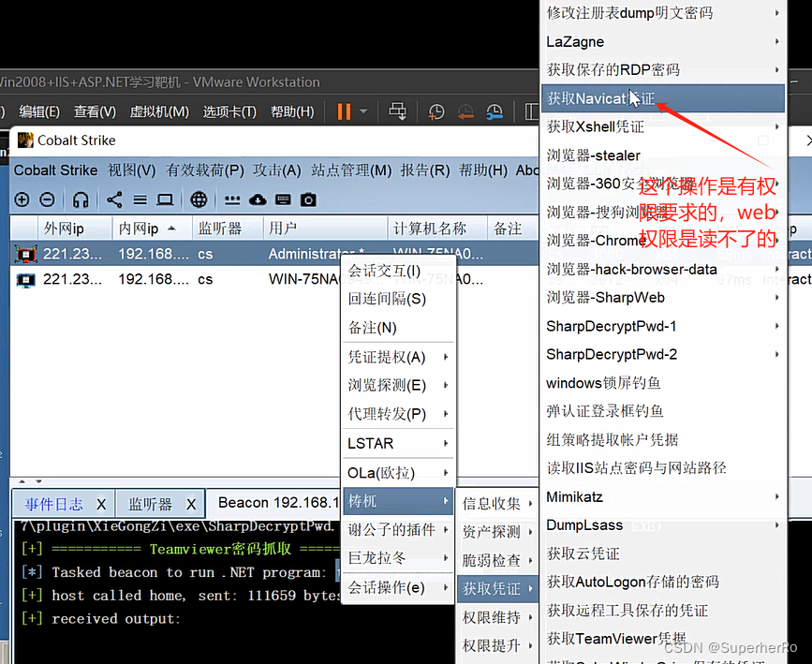Open 有效载荷(P) menu

click(205, 170)
